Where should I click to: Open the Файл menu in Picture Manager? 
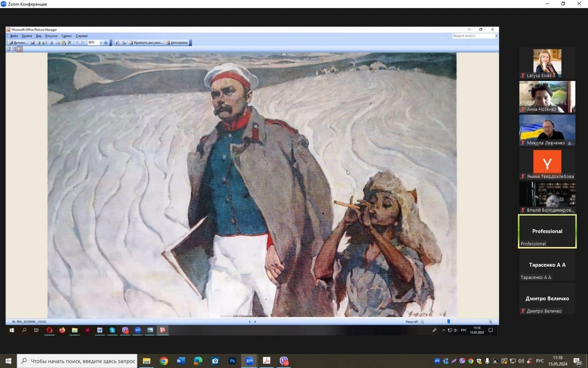point(14,36)
